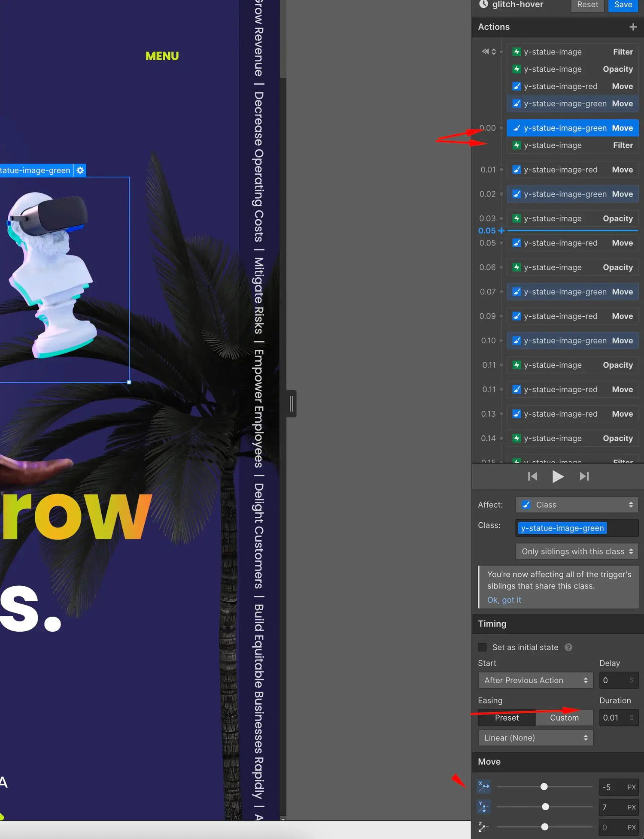This screenshot has width=644, height=839.
Task: Add a new action with plus icon
Action: point(633,27)
